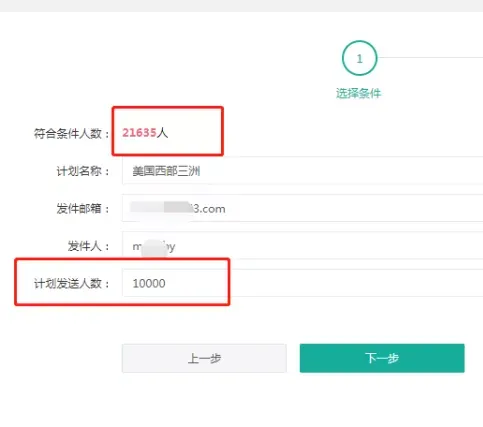
Task: Select the 选择条件 step label
Action: pyautogui.click(x=358, y=93)
